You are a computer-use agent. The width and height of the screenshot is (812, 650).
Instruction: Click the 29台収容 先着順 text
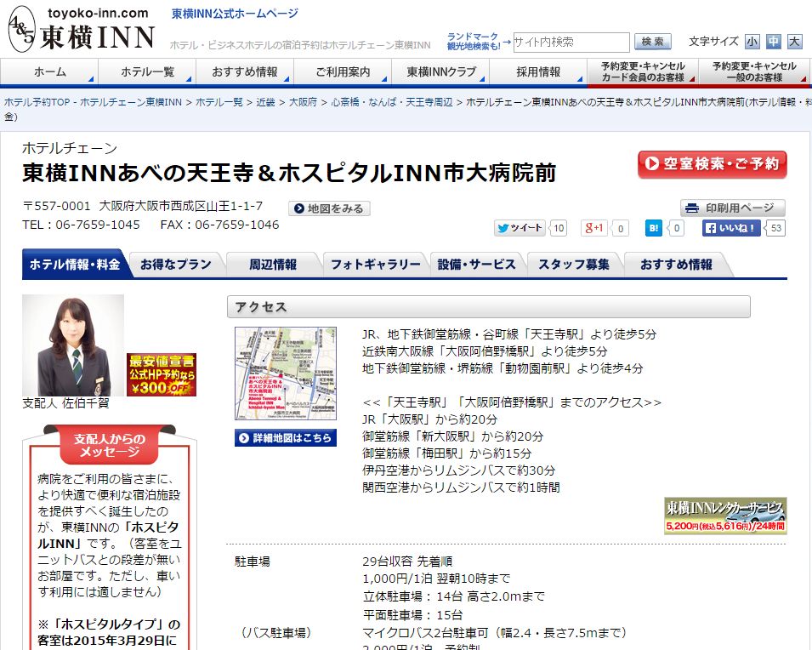[407, 562]
